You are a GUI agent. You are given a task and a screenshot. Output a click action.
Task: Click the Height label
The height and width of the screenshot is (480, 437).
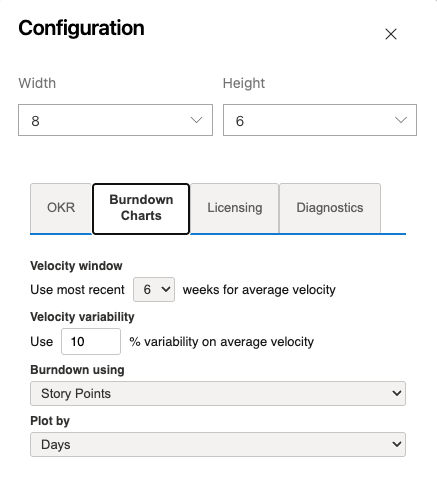click(x=244, y=83)
